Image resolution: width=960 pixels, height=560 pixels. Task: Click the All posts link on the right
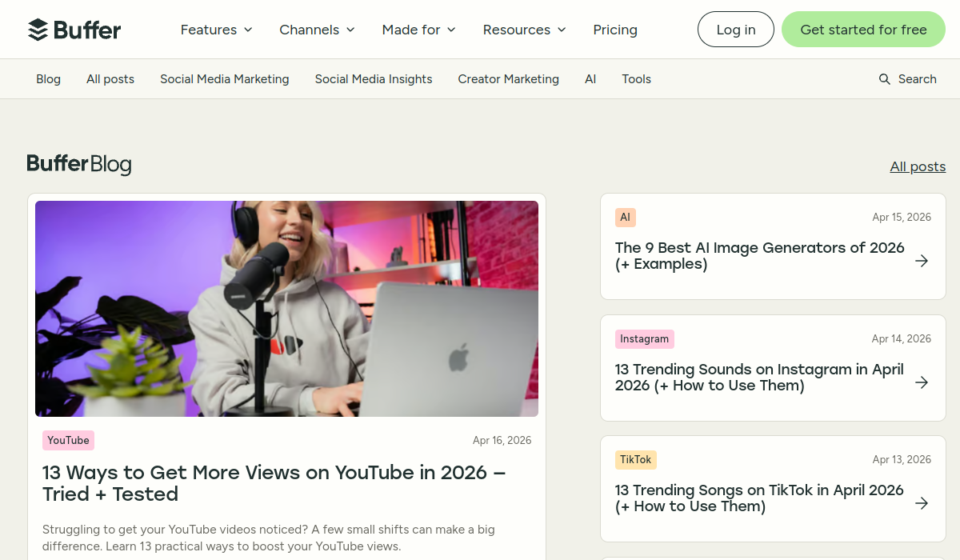pos(918,166)
